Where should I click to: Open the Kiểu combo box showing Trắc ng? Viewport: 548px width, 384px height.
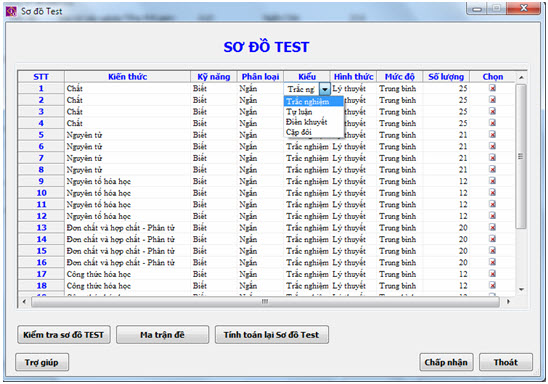point(307,89)
